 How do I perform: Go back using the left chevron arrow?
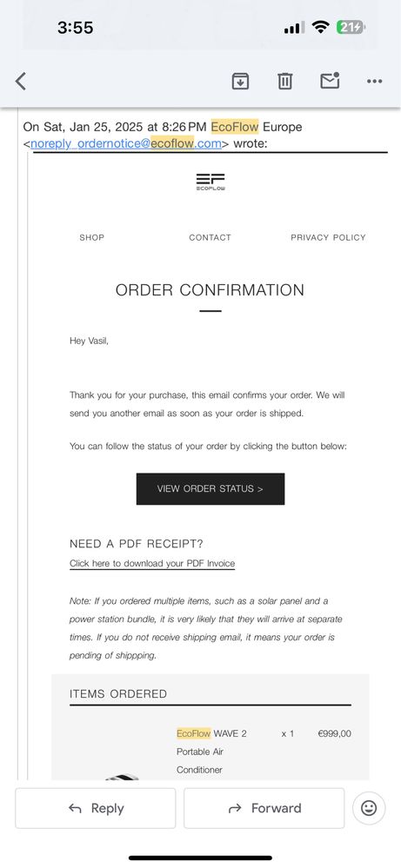point(21,82)
